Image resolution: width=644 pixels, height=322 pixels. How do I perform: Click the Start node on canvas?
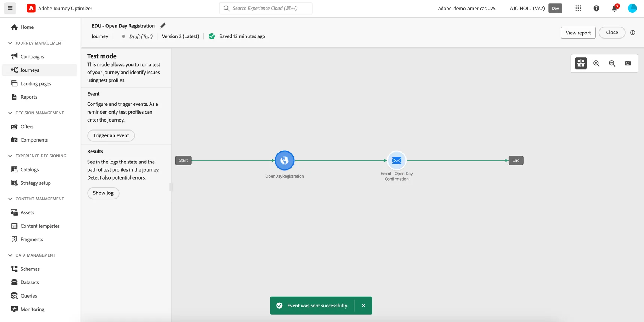[x=183, y=160]
